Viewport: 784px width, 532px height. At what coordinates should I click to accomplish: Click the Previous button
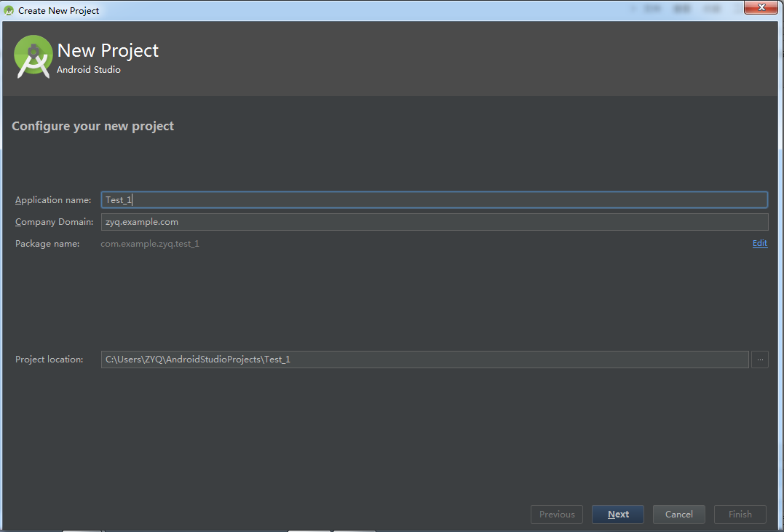tap(557, 515)
